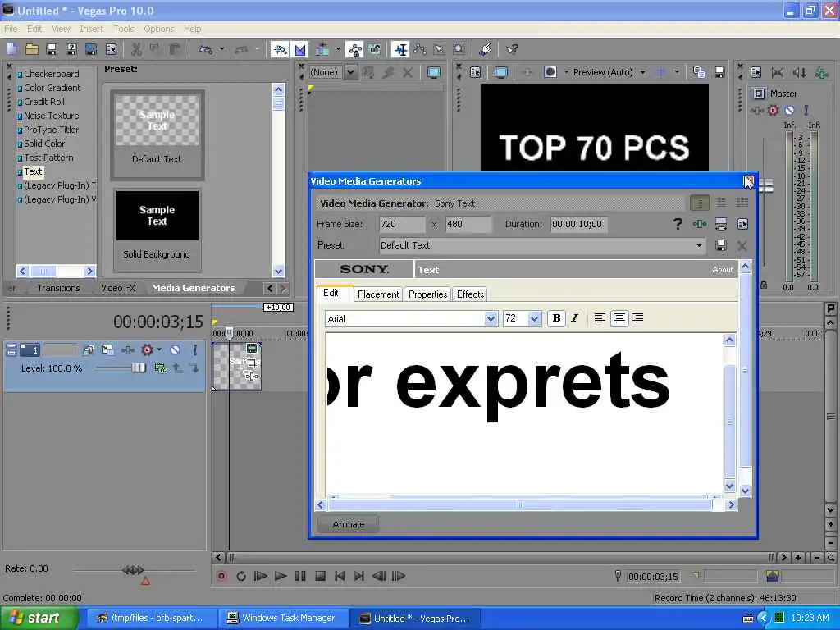Click the Frame Size width field 720
Viewport: 840px width, 630px height.
click(402, 224)
